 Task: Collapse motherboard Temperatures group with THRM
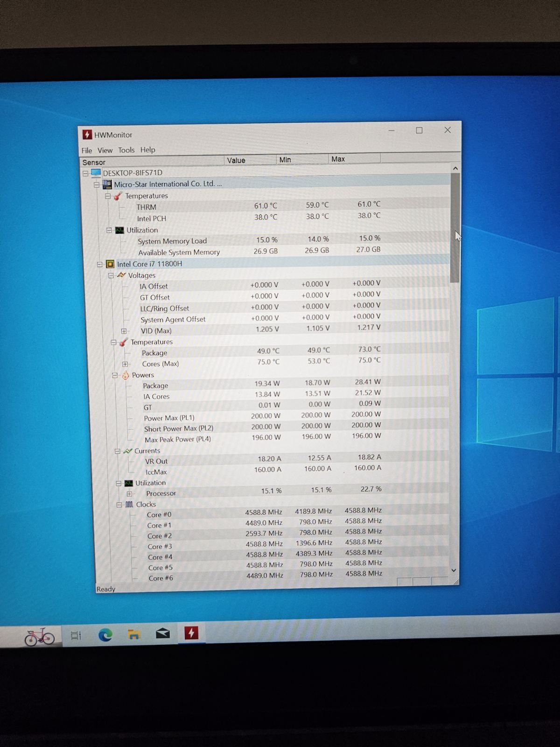[x=108, y=196]
